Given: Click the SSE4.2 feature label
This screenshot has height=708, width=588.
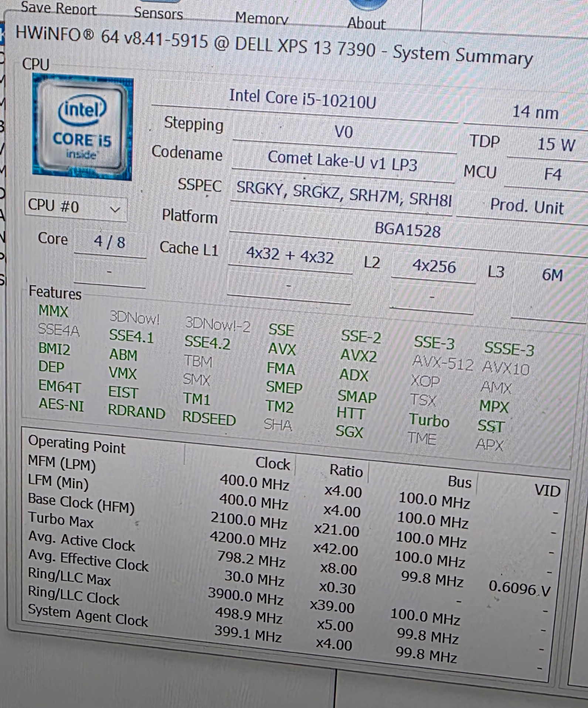Looking at the screenshot, I should point(207,343).
